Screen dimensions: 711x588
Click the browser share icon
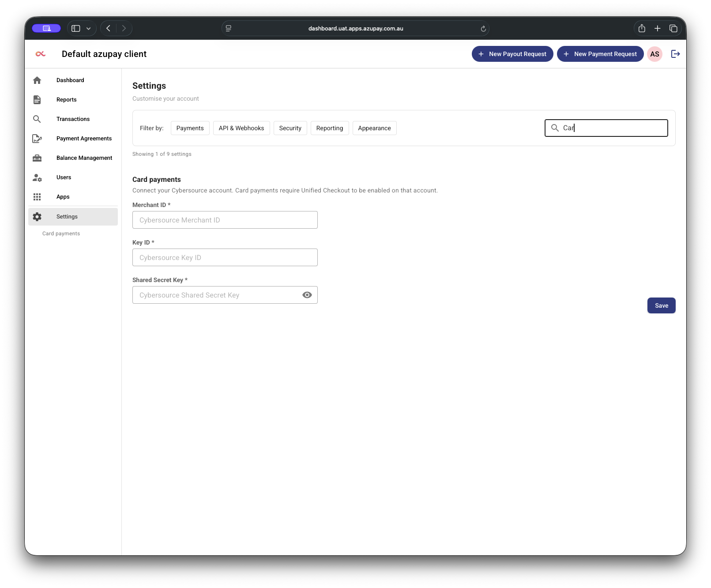[642, 28]
